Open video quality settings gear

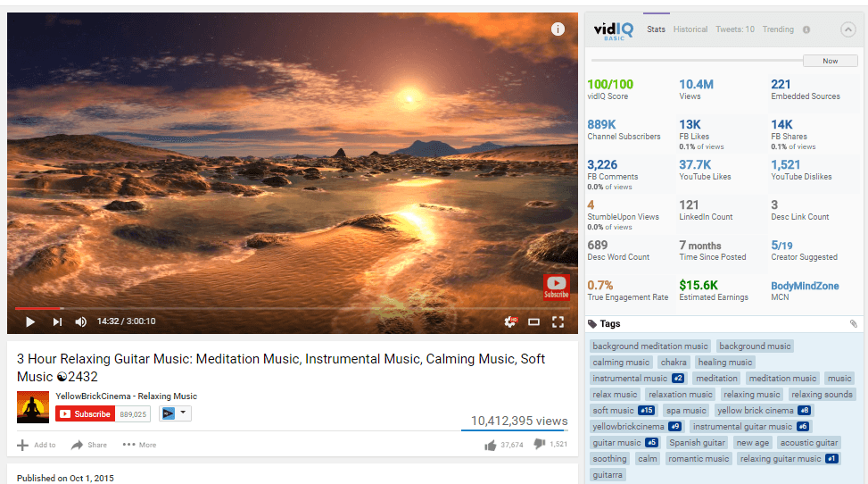(510, 321)
